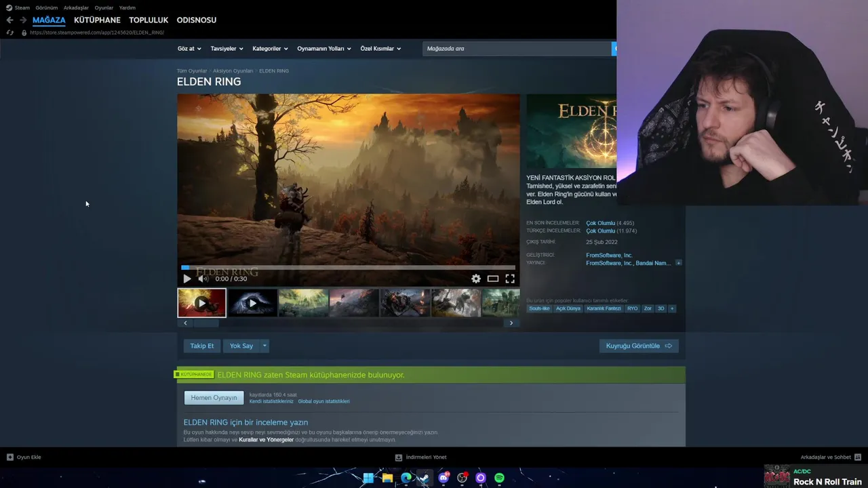Open File Explorer from the taskbar
The image size is (868, 488).
pyautogui.click(x=387, y=478)
